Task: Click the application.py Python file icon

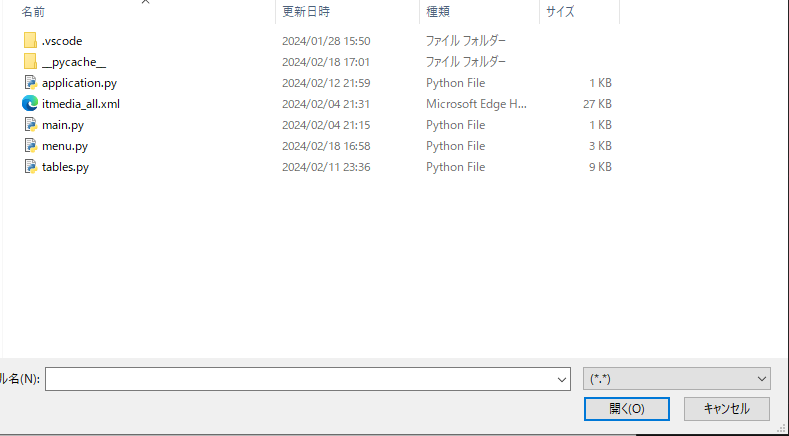Action: point(30,83)
